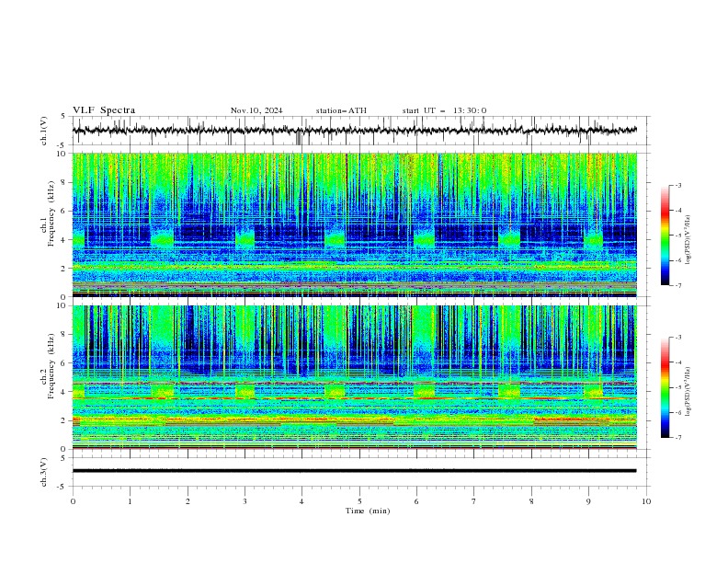Image resolution: width=728 pixels, height=563 pixels.
Task: Click inside the ch.1 spectrogram panel
Action: pyautogui.click(x=354, y=224)
